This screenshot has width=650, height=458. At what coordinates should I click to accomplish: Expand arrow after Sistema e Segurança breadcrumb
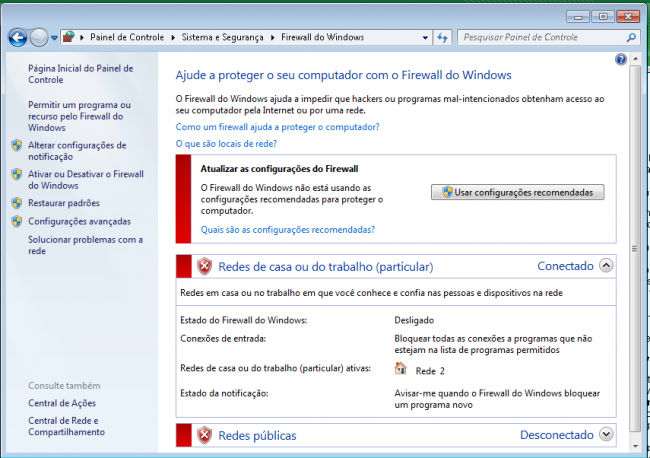273,38
